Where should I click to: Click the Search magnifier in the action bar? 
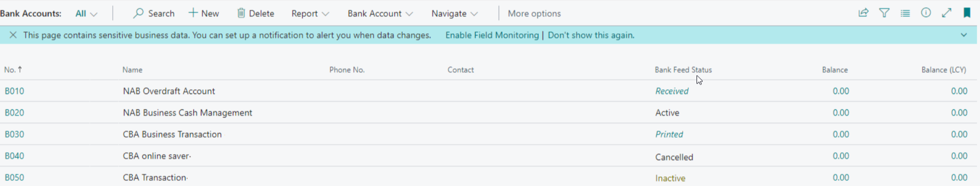coord(153,13)
